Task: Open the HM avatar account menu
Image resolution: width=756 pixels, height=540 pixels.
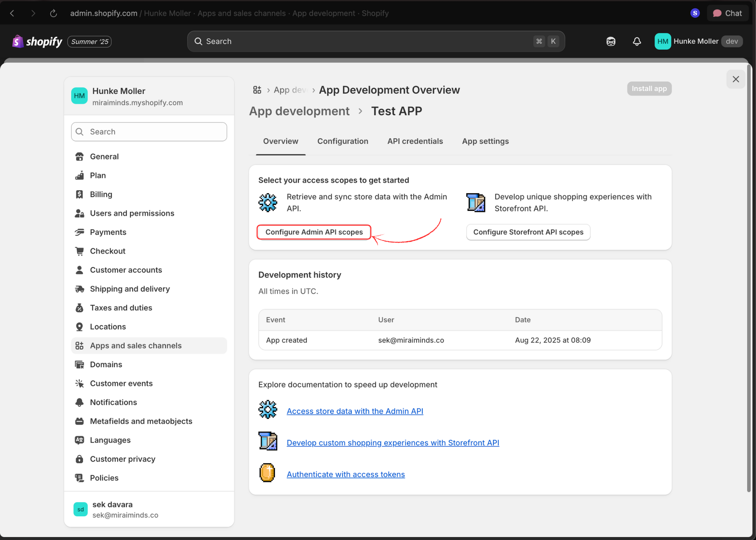Action: click(662, 41)
